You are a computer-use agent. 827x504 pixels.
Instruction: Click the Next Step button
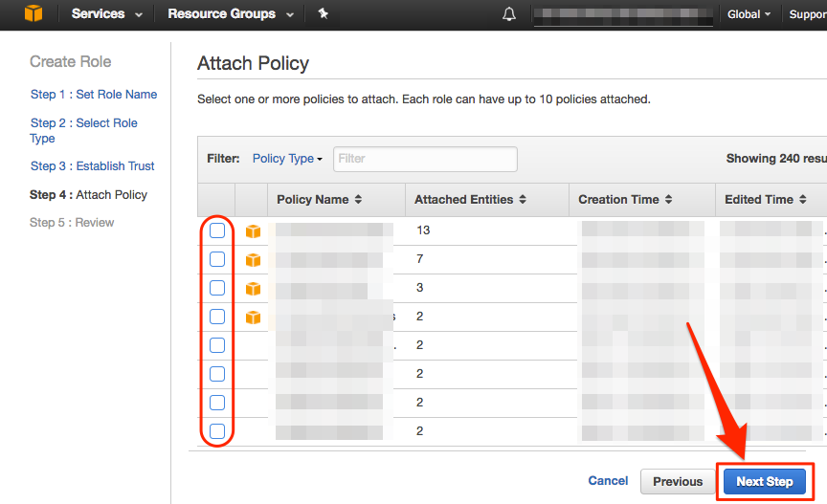764,481
